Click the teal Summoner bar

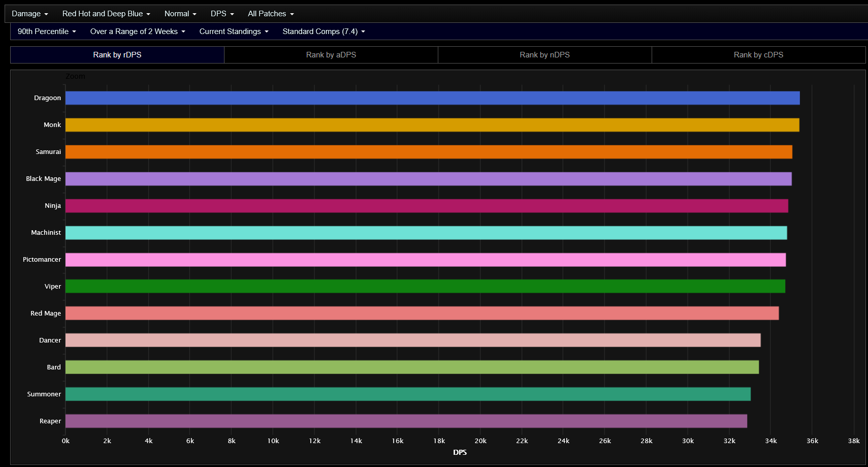[x=408, y=394]
